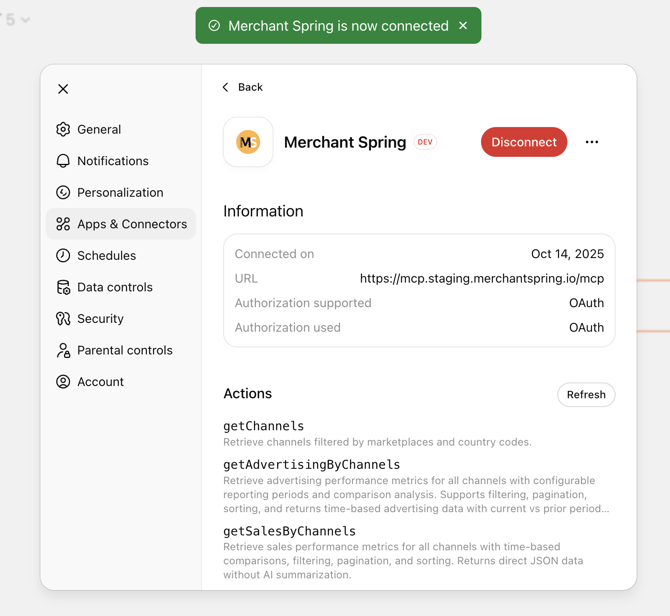Click the Parental controls icon
Viewport: 670px width, 616px height.
63,350
